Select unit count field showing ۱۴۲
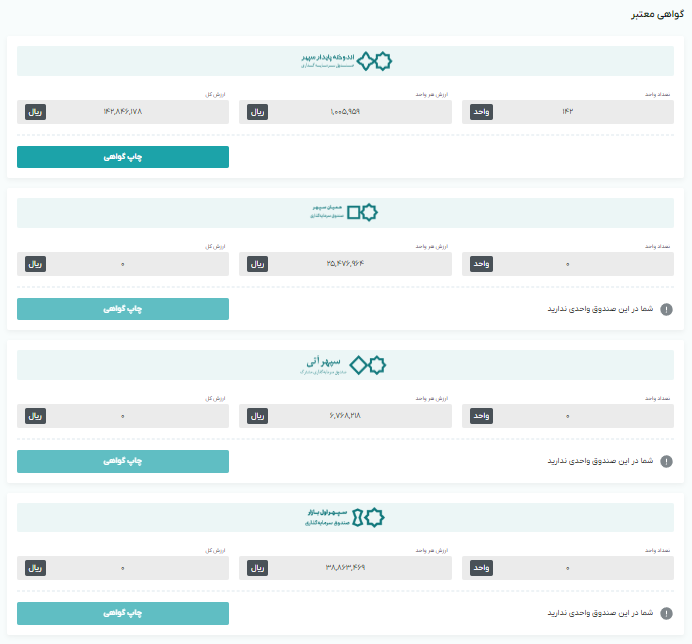Viewport: 692px width, 644px height. tap(568, 112)
